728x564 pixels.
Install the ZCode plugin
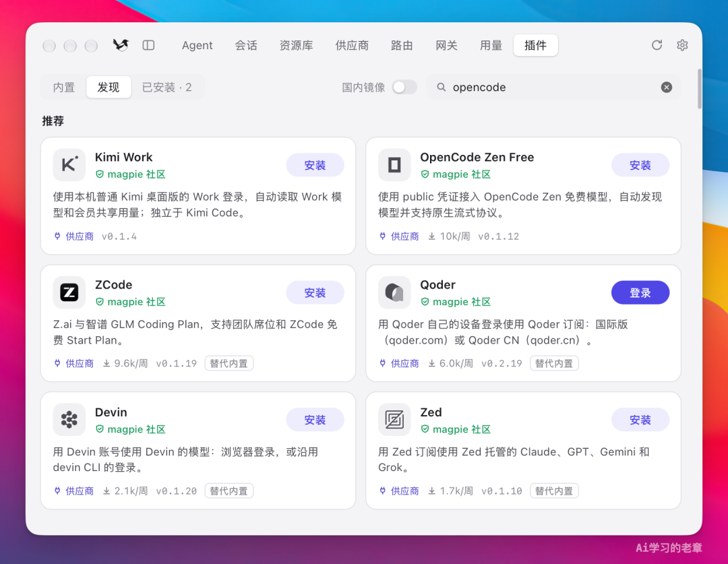(315, 293)
